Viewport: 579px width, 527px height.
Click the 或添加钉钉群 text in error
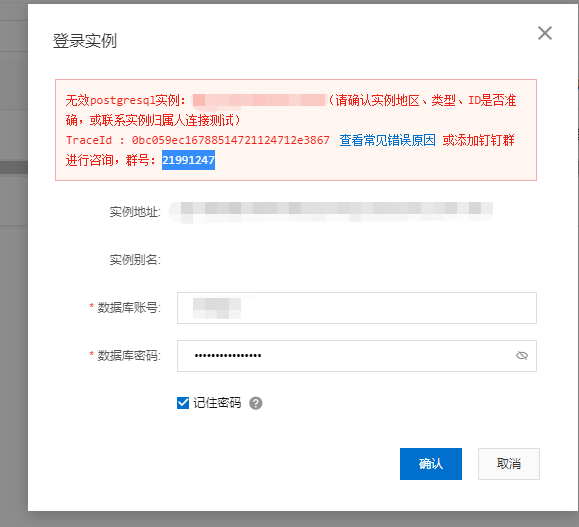pos(479,140)
